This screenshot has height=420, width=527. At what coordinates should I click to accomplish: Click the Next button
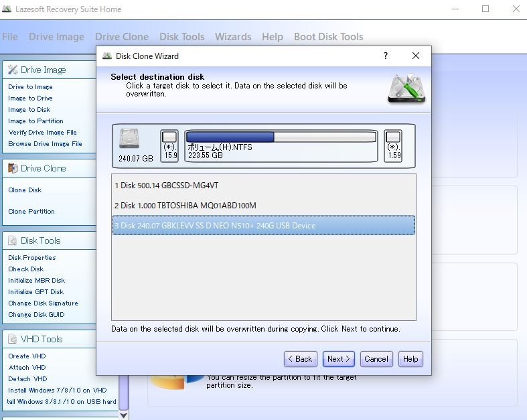[338, 359]
